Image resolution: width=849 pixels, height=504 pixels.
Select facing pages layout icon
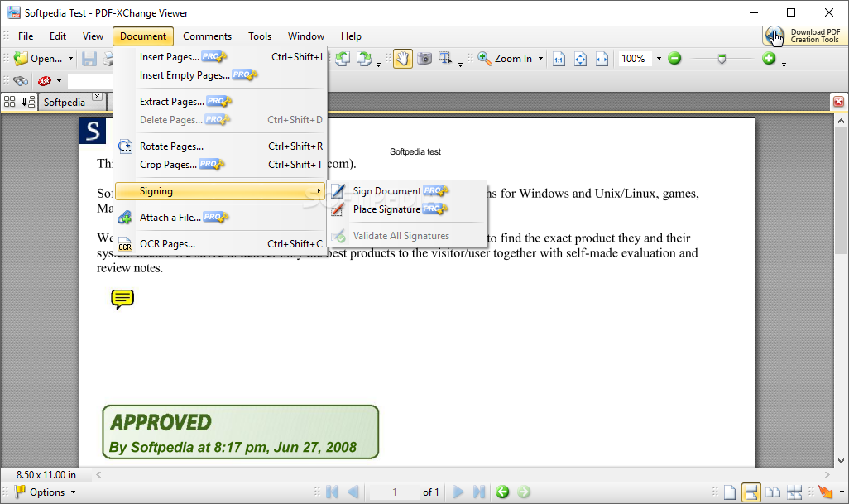click(x=773, y=492)
